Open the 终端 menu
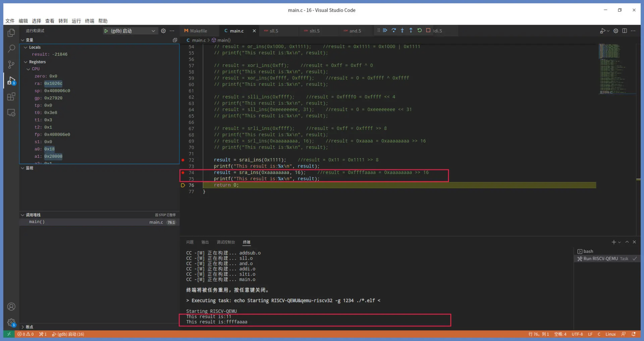The width and height of the screenshot is (644, 341). click(90, 21)
